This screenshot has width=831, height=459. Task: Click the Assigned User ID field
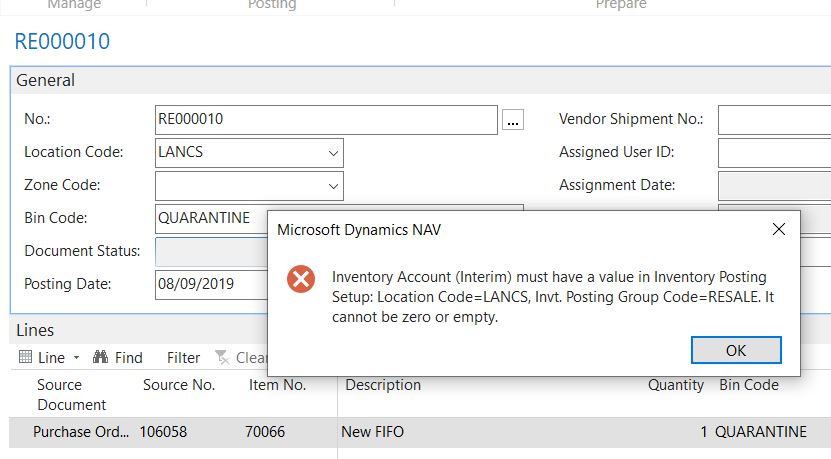coord(773,153)
